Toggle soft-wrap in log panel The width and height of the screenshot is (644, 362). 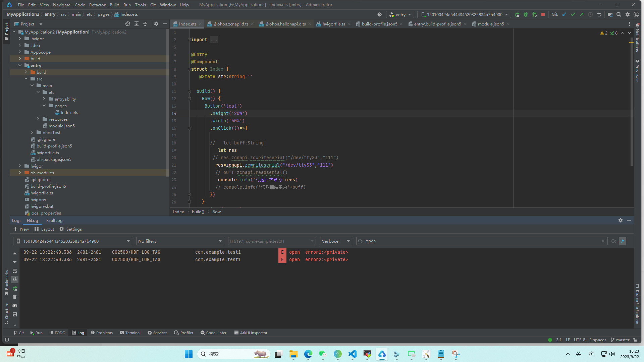coord(15,271)
